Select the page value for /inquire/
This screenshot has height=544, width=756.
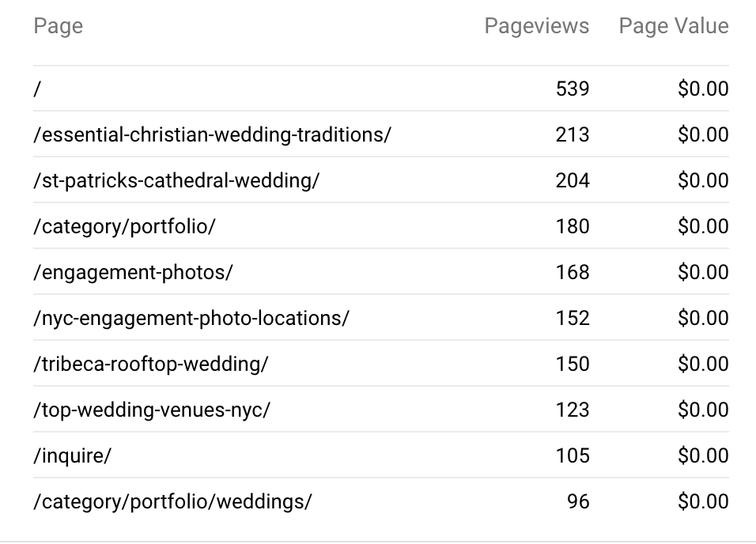pyautogui.click(x=703, y=455)
